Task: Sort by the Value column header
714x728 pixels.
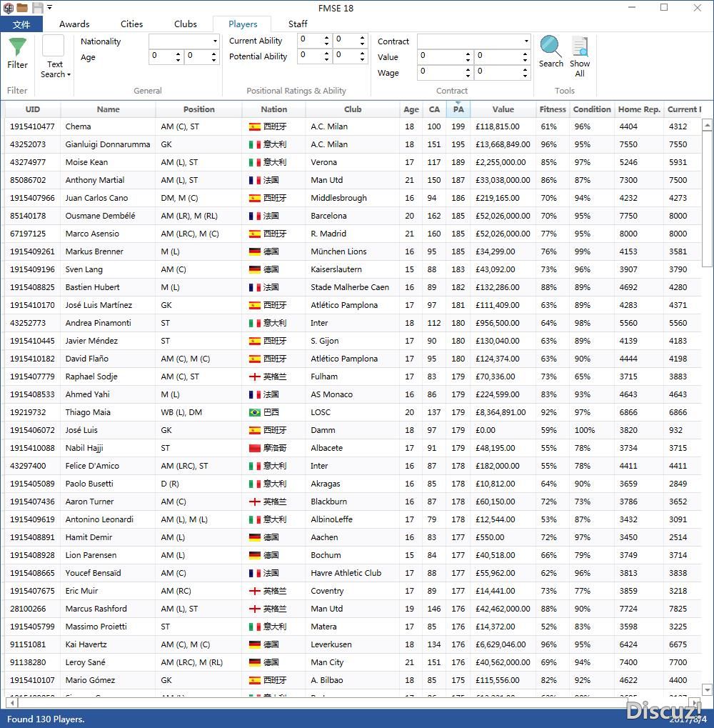Action: pos(503,109)
